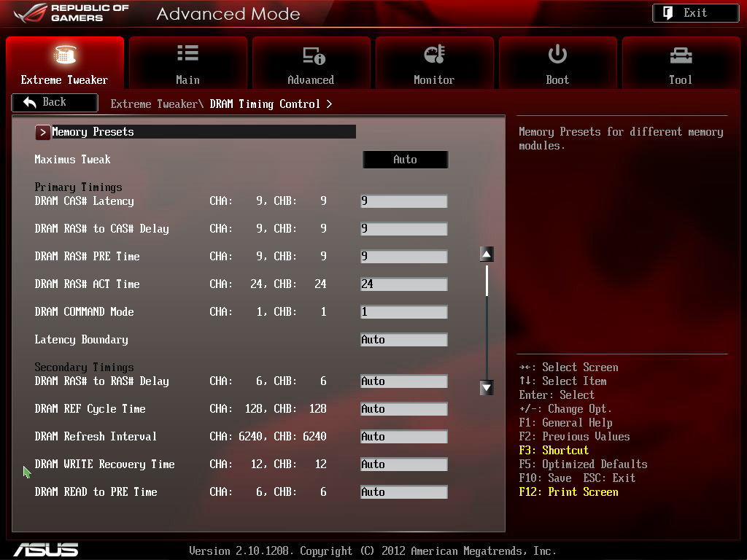747x560 pixels.
Task: Edit the DRAM RAS# to CAS# Delay field
Action: [x=404, y=228]
